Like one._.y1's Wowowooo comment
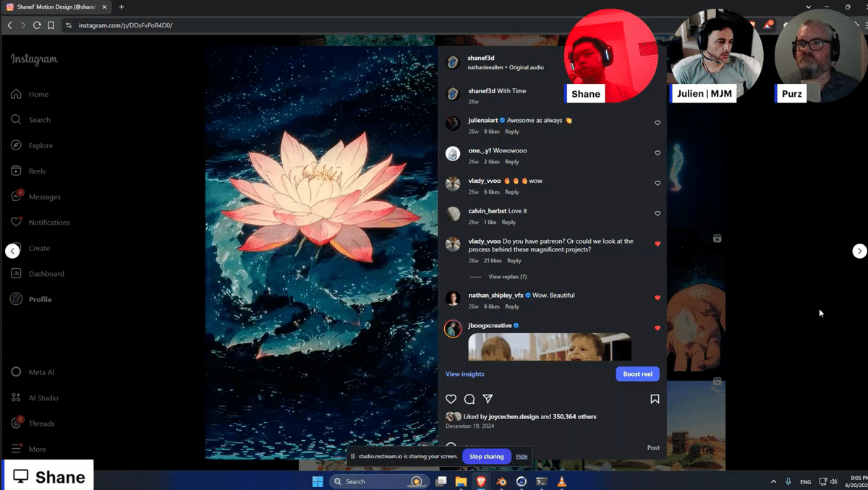 pyautogui.click(x=658, y=153)
